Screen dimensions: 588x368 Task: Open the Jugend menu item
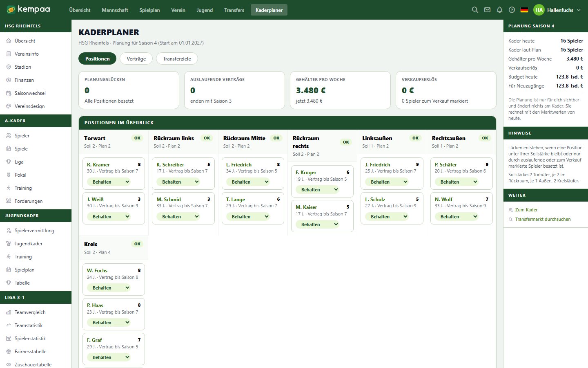pos(205,10)
